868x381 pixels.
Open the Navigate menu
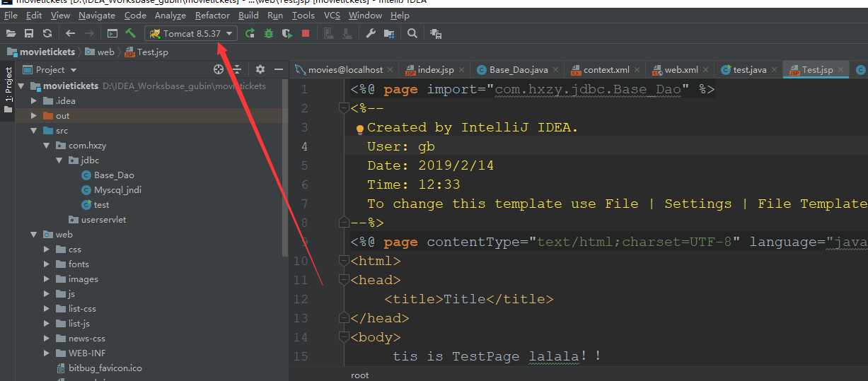(97, 15)
